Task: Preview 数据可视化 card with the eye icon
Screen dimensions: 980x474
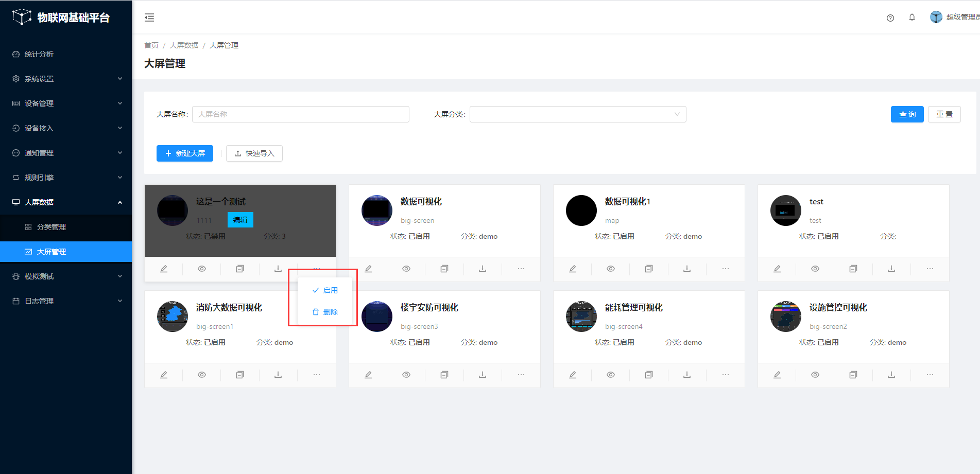Action: pos(406,269)
